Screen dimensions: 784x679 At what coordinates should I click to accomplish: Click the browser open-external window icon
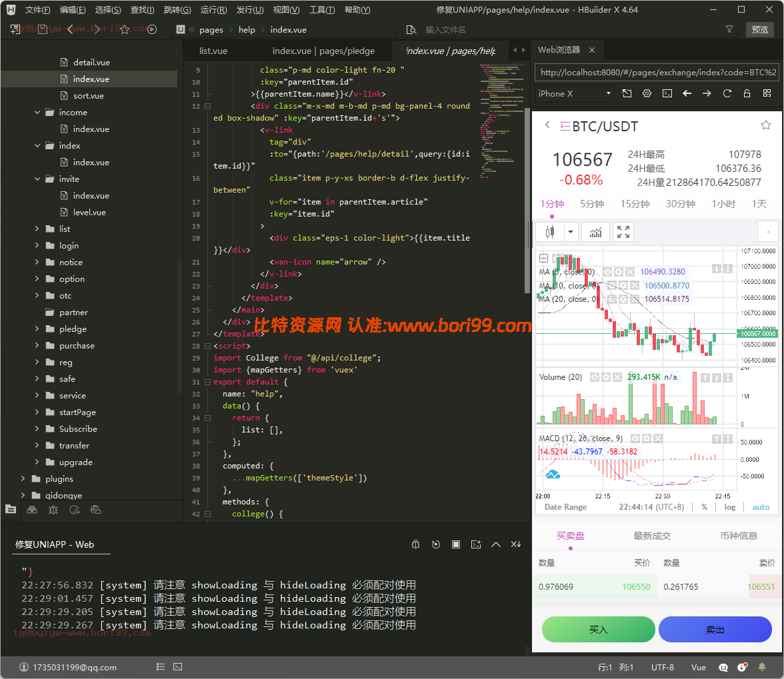(x=627, y=93)
